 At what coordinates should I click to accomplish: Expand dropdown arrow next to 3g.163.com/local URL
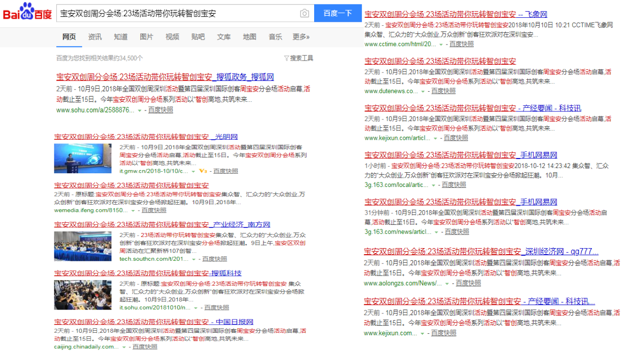pyautogui.click(x=434, y=185)
